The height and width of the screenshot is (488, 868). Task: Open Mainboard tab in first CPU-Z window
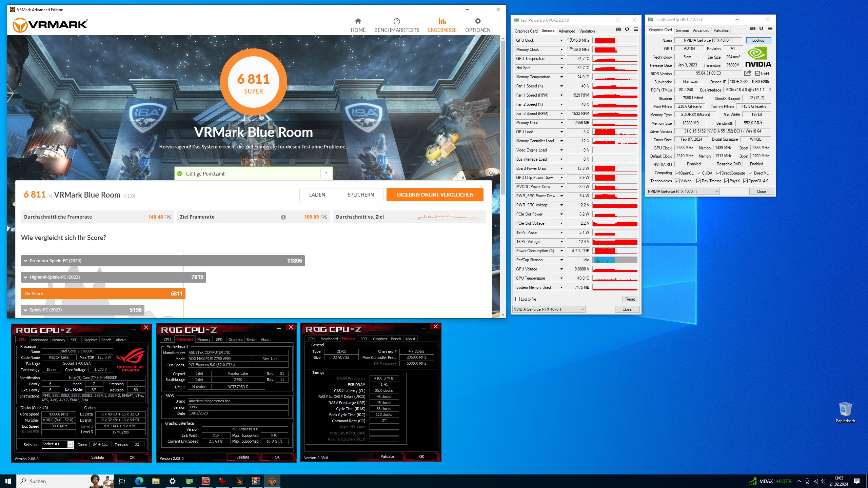pos(40,340)
